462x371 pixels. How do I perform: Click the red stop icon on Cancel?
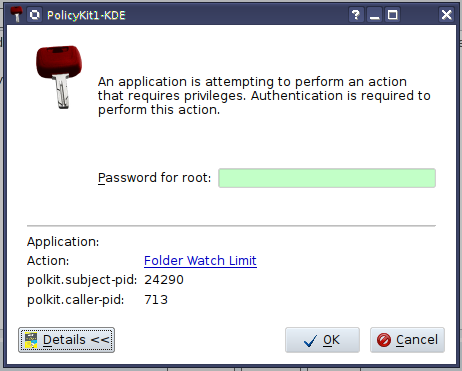click(x=384, y=340)
